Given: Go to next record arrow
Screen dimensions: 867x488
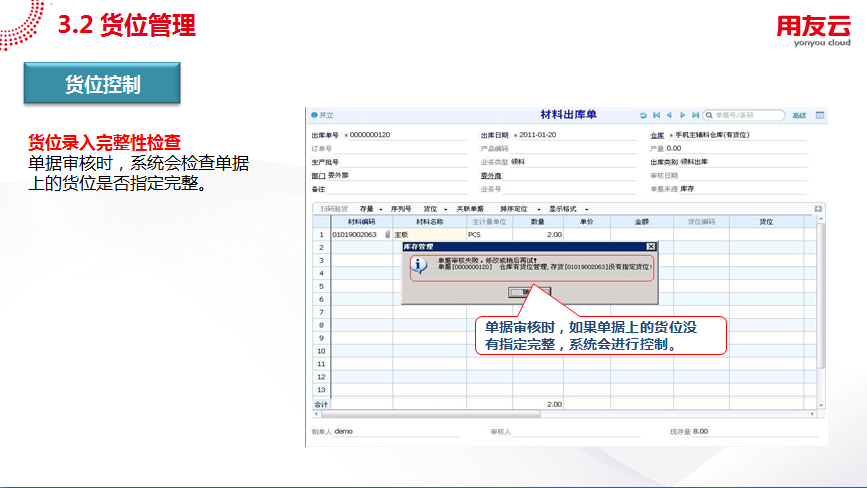Looking at the screenshot, I should pos(682,116).
